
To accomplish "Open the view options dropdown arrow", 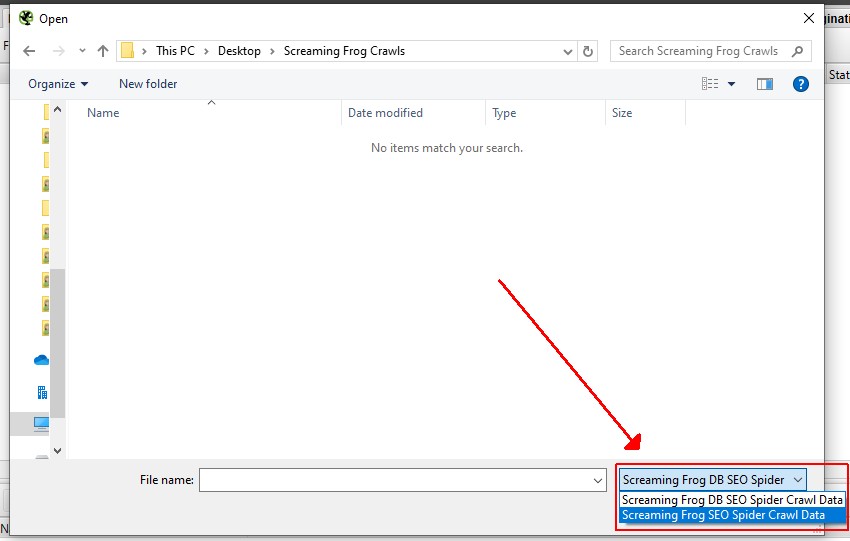I will [x=731, y=84].
